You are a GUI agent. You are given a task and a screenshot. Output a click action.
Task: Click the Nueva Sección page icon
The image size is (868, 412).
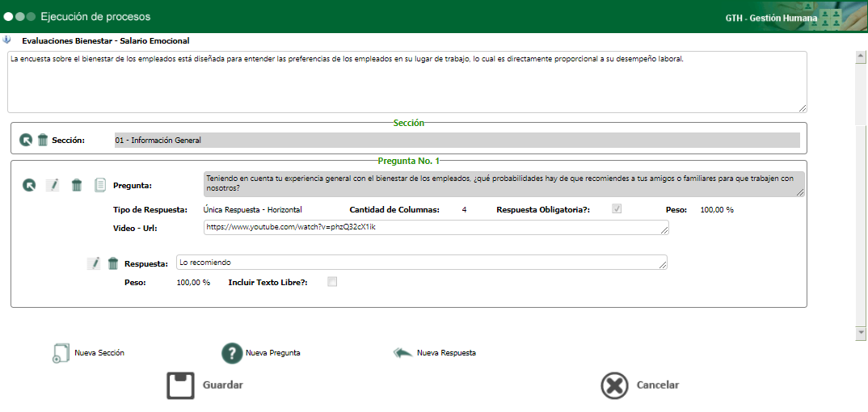pos(61,353)
